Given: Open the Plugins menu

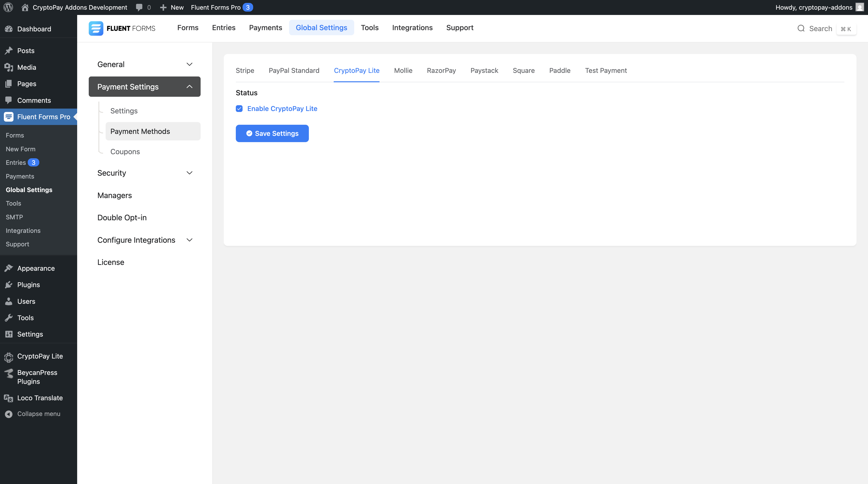Looking at the screenshot, I should pyautogui.click(x=28, y=285).
